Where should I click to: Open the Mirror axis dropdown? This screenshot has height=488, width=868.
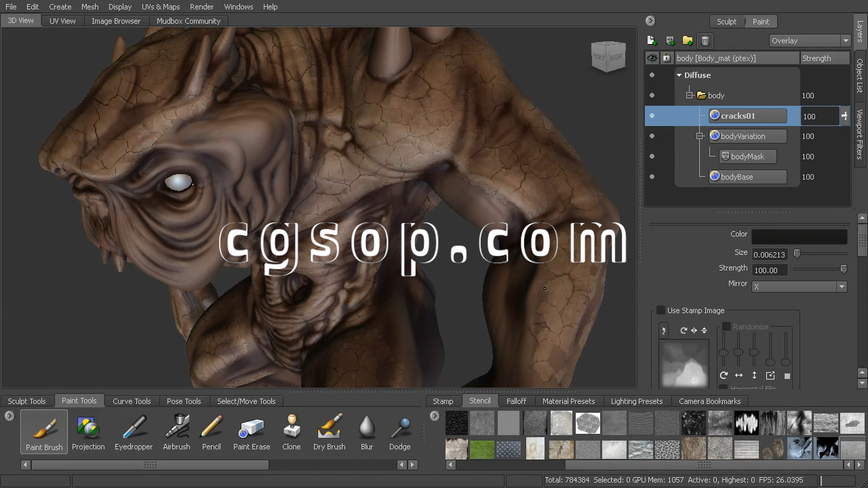point(799,287)
